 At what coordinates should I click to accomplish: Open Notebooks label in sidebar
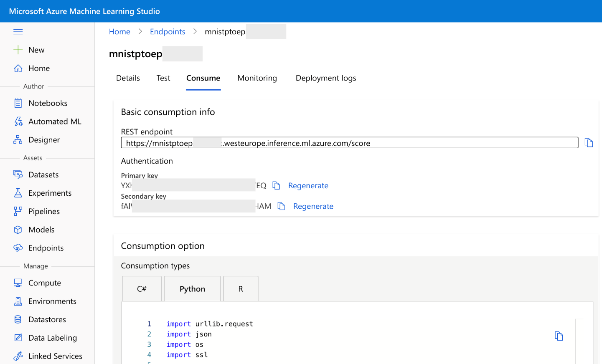pyautogui.click(x=48, y=103)
